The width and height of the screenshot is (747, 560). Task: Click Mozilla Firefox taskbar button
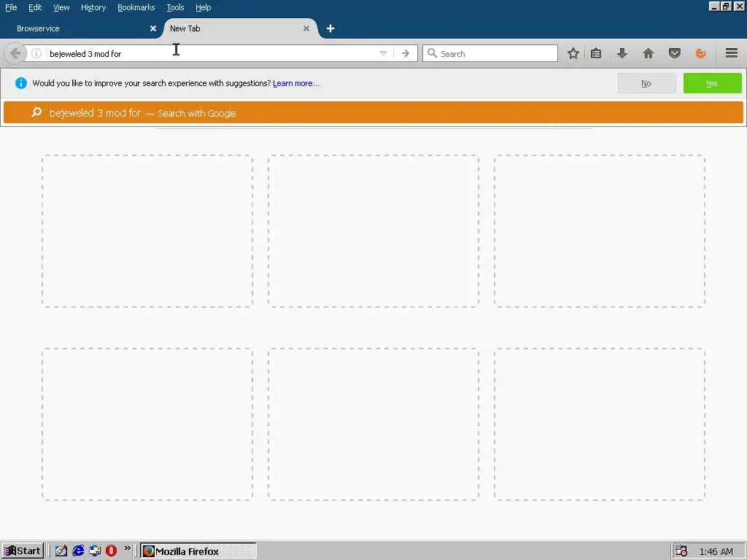click(x=198, y=551)
